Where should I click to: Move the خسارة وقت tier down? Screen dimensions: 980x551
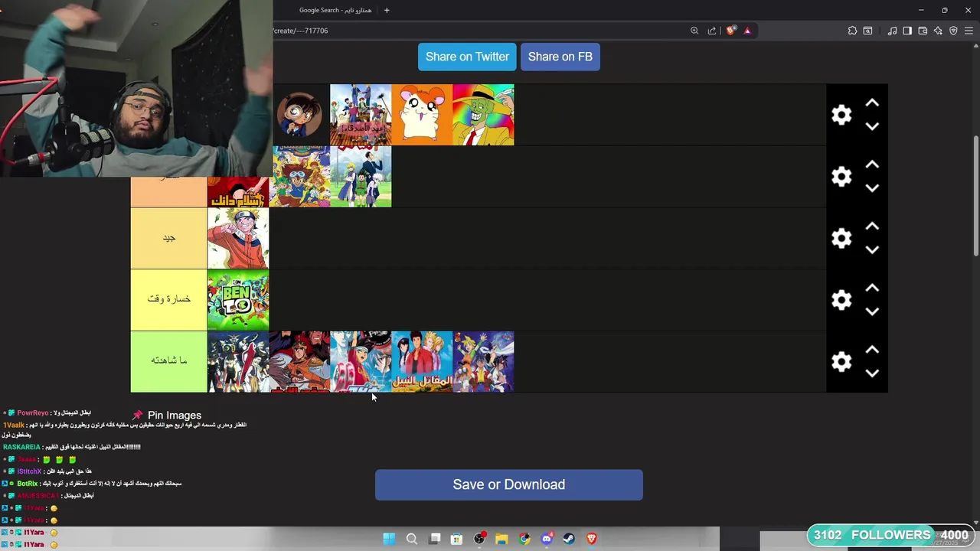(x=872, y=311)
